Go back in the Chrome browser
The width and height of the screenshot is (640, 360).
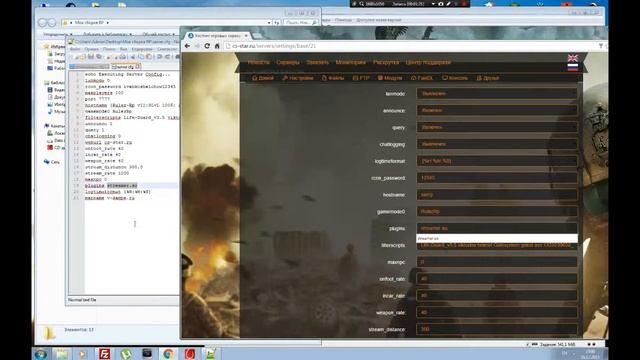coord(187,46)
